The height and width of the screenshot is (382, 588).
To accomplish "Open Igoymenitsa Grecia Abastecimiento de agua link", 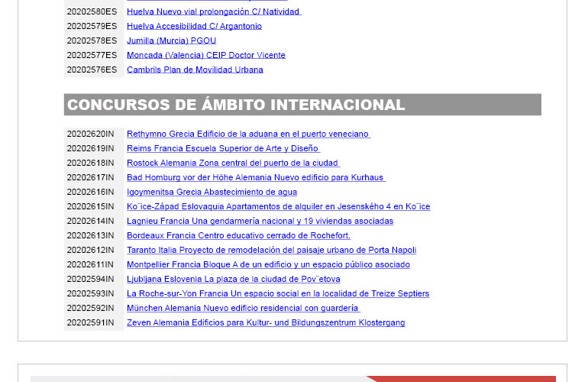I will pyautogui.click(x=212, y=192).
